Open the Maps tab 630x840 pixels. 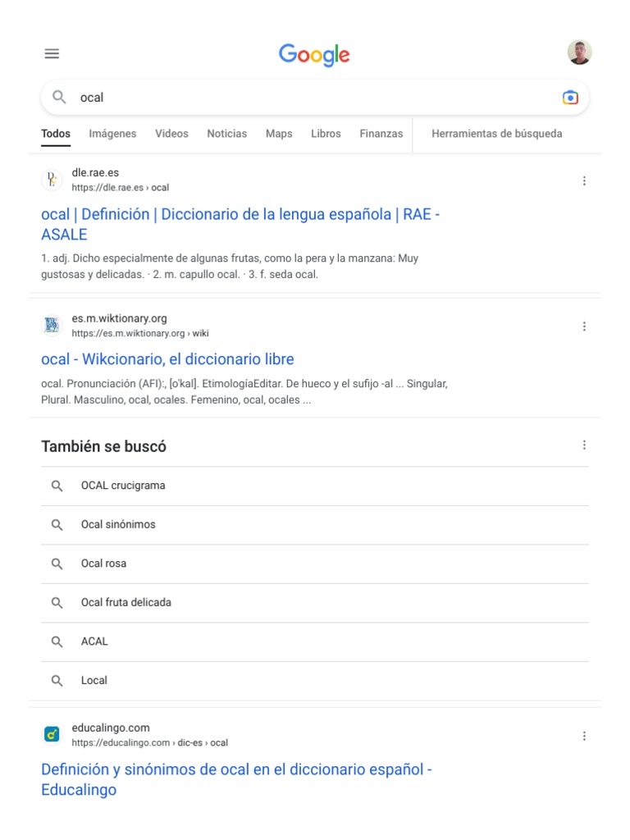click(279, 134)
